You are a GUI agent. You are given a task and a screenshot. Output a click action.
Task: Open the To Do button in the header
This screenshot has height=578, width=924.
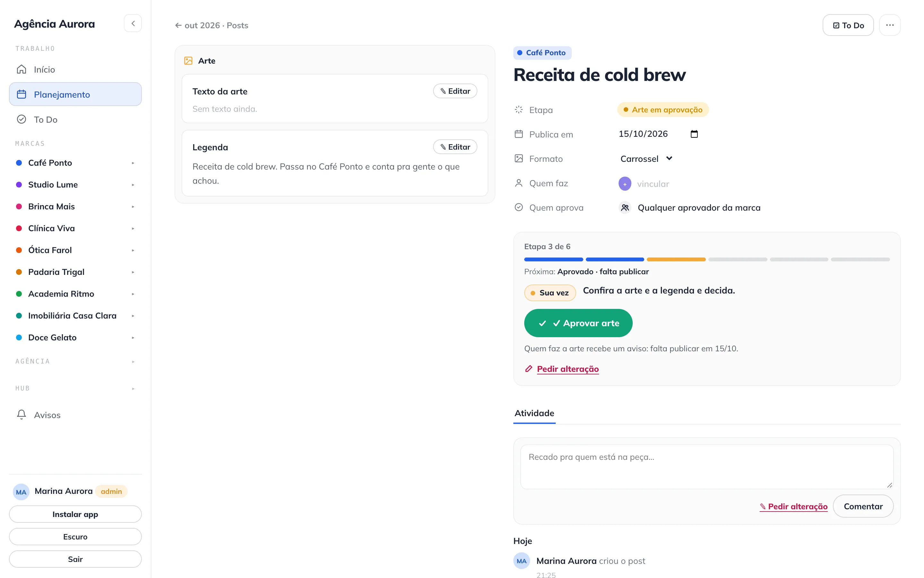(x=848, y=25)
